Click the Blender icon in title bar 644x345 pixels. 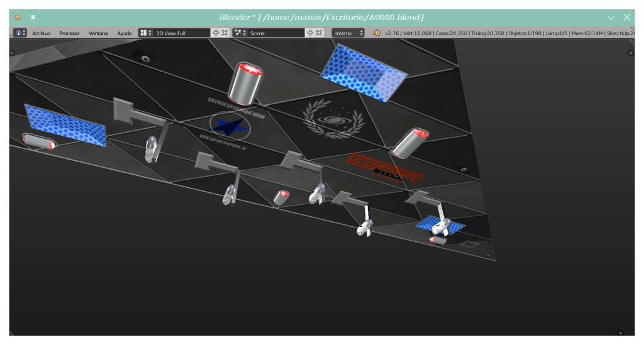tap(17, 17)
